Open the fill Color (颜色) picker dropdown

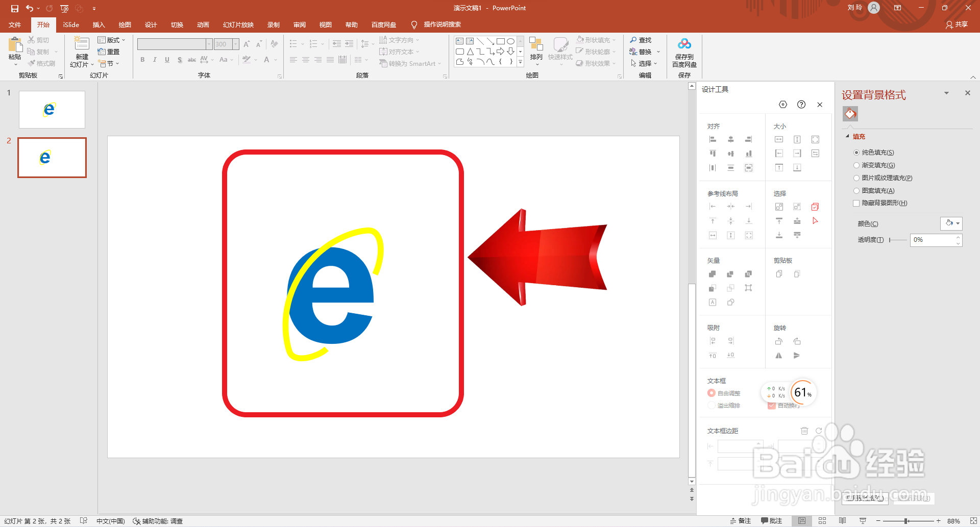pyautogui.click(x=951, y=223)
